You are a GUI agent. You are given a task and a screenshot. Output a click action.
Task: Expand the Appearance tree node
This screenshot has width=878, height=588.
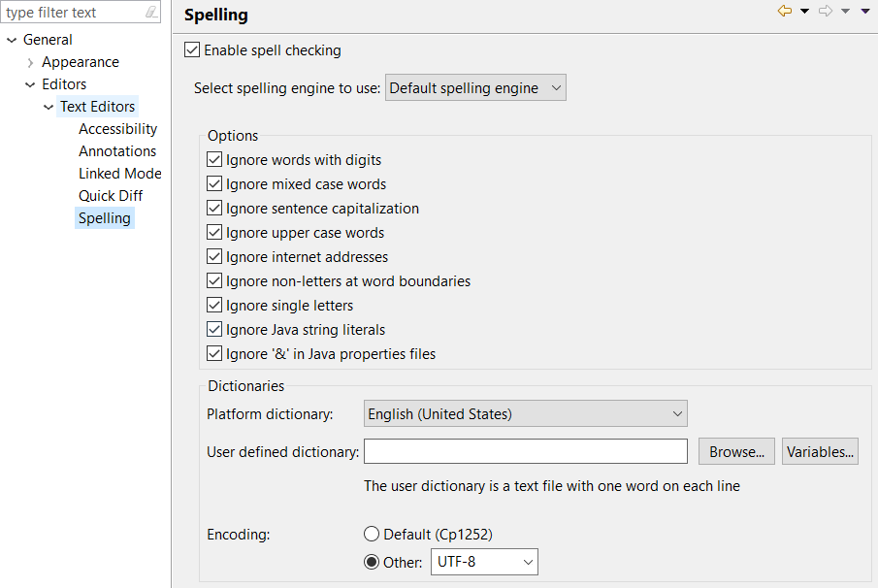[x=31, y=62]
